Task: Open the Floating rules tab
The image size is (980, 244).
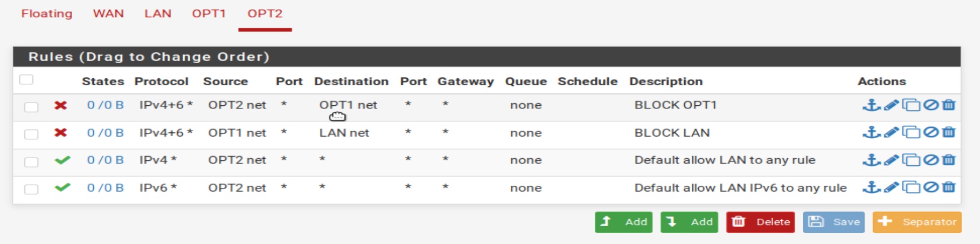Action: point(47,13)
